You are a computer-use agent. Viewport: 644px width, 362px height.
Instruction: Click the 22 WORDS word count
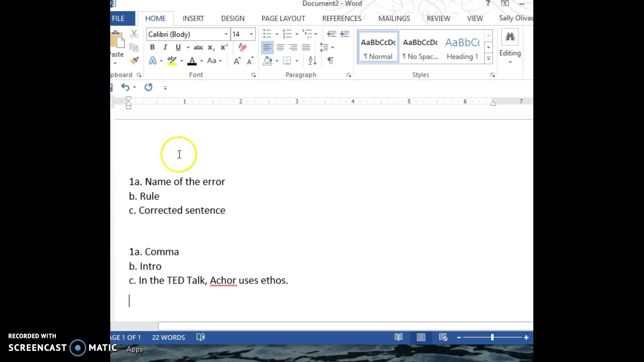coord(168,337)
